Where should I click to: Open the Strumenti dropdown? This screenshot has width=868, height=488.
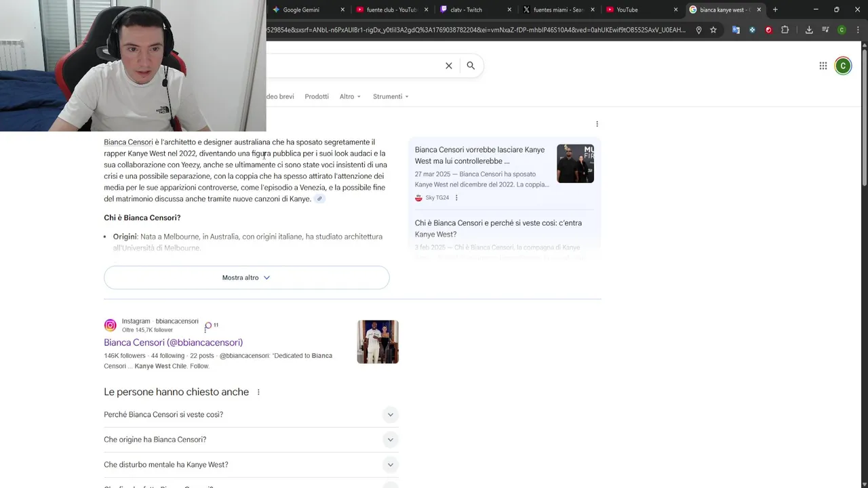[x=391, y=96]
